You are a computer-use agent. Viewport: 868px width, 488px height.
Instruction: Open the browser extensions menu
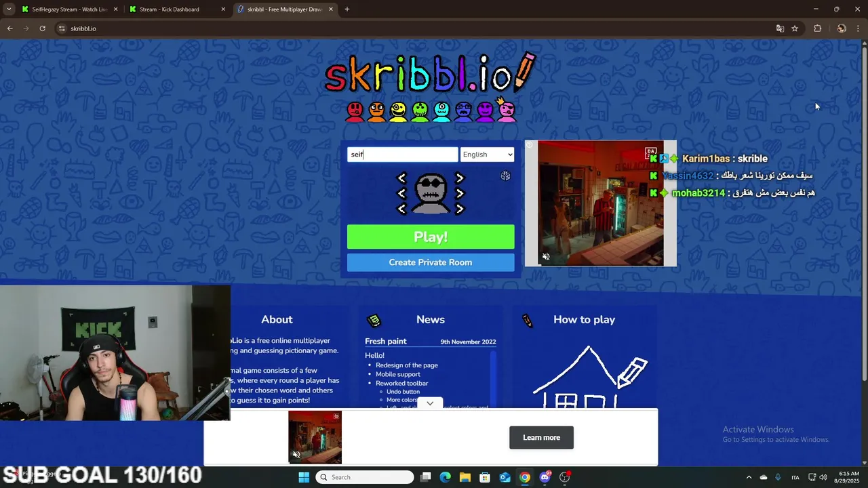click(817, 28)
